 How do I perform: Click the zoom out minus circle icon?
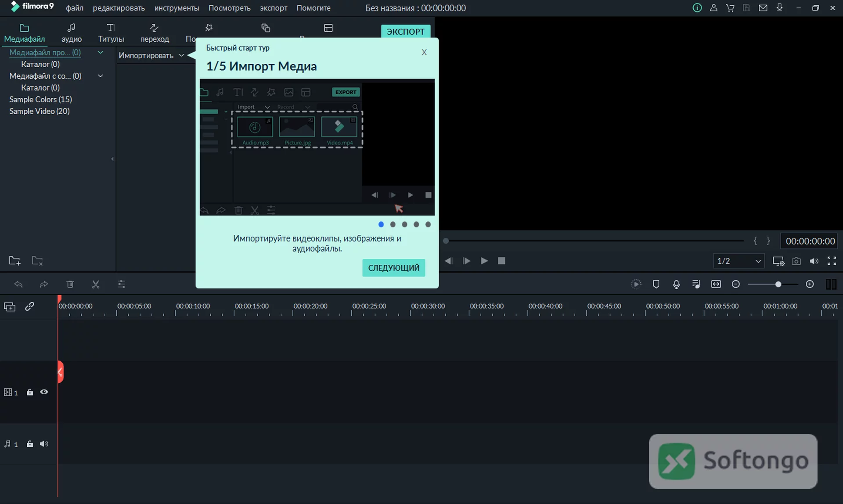click(736, 284)
